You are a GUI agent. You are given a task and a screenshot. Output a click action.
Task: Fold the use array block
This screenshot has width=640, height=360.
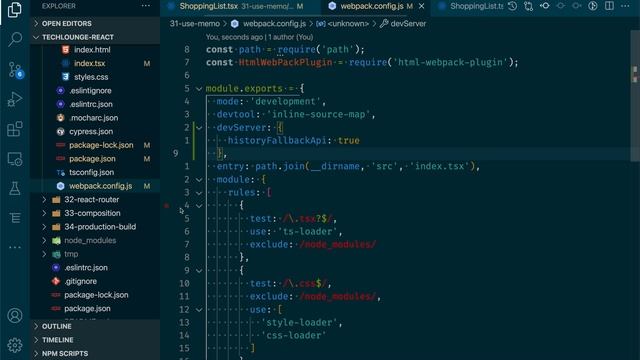point(199,309)
